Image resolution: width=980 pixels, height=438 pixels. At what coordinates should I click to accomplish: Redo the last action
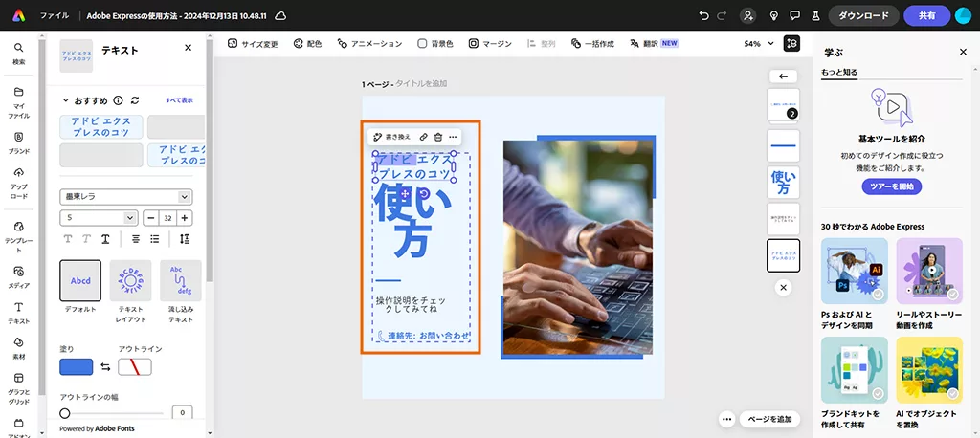click(x=724, y=15)
